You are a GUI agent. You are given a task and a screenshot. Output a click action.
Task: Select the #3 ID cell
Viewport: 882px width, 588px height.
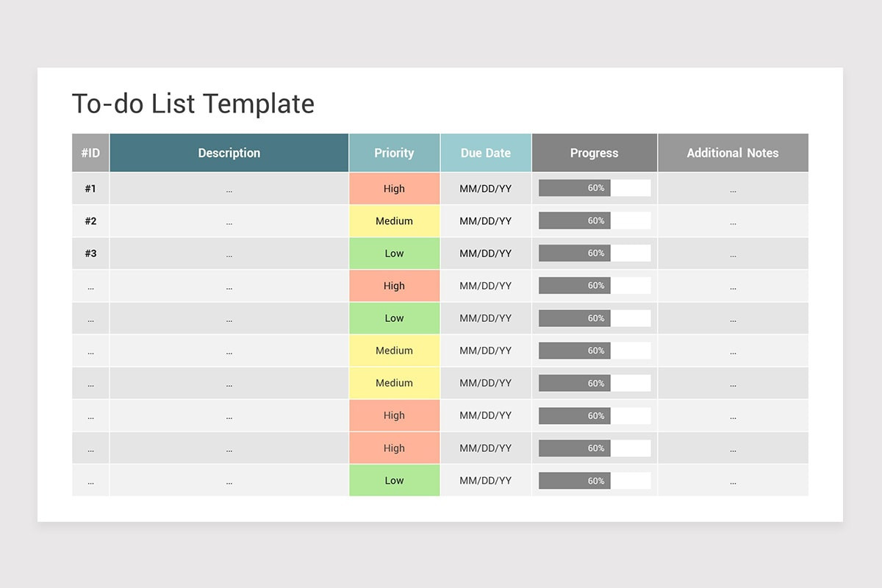[90, 253]
